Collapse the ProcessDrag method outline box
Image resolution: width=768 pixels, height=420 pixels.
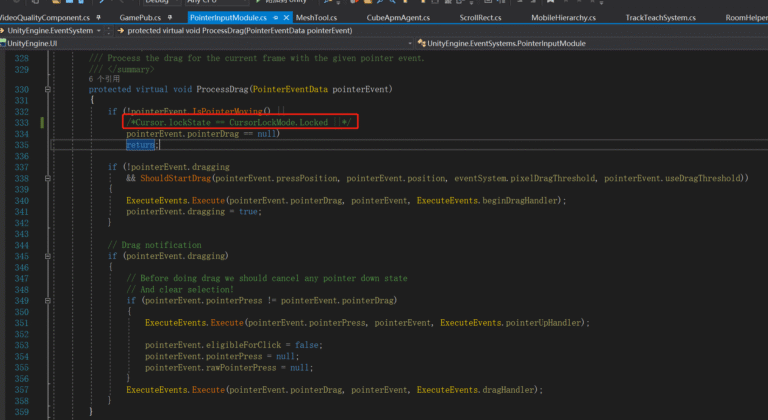[48, 89]
